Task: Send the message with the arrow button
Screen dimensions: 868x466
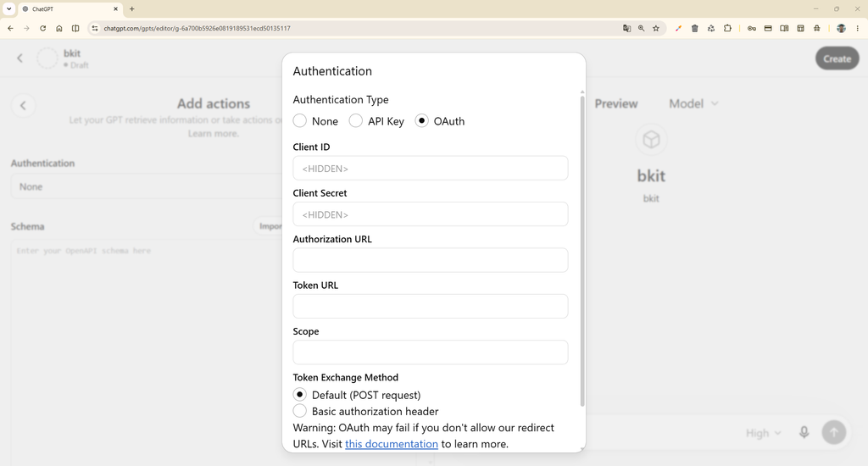Action: pos(834,432)
